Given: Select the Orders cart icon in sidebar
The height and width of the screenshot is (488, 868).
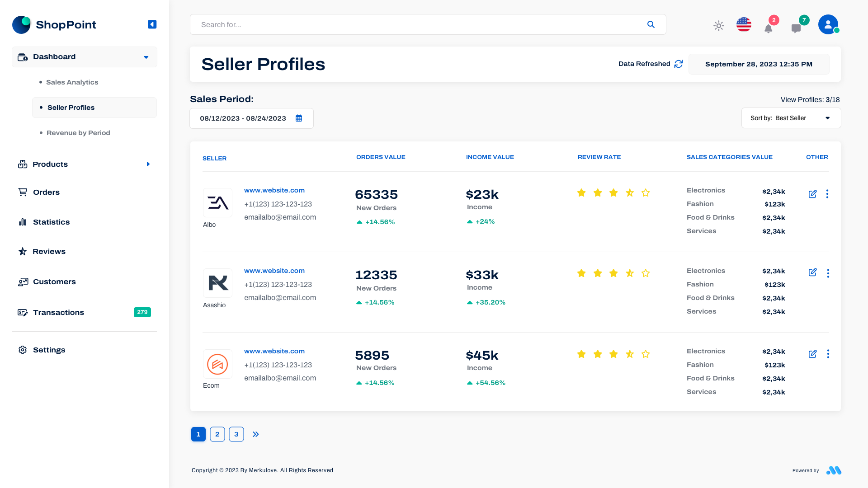Looking at the screenshot, I should coord(23,192).
